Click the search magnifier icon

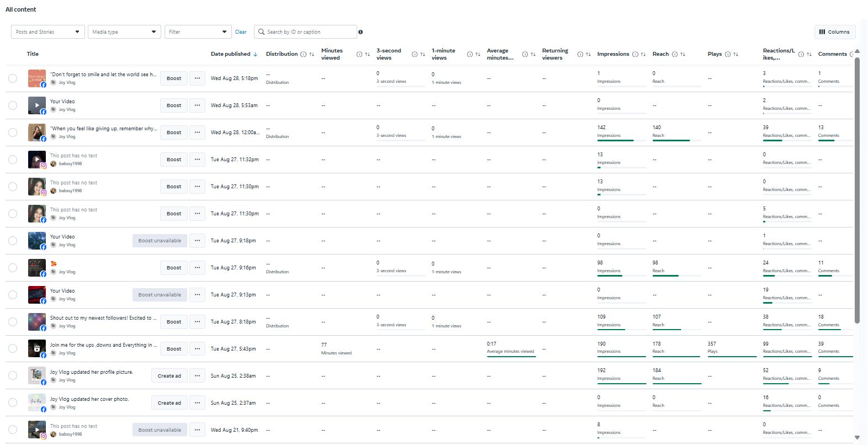pos(261,32)
